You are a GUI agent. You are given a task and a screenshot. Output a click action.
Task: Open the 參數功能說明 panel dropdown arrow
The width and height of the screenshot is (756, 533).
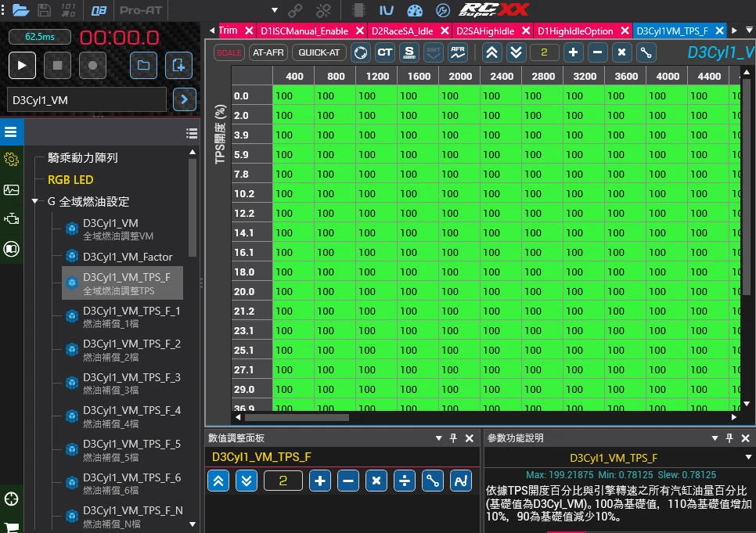coord(715,438)
